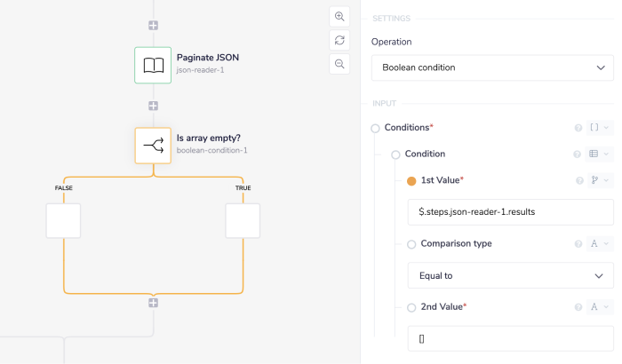Toggle the Conditions radio circle
622x364 pixels.
click(375, 128)
